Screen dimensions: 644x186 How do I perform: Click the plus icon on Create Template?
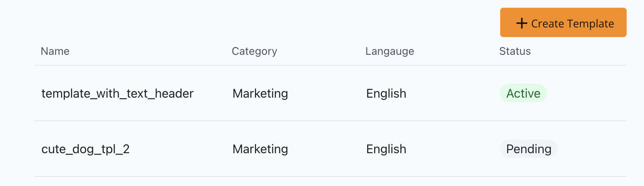tap(522, 23)
